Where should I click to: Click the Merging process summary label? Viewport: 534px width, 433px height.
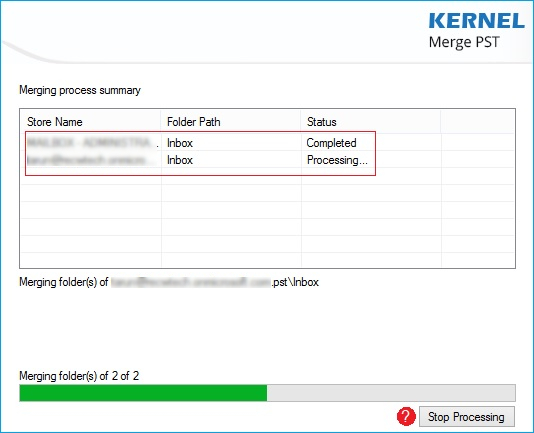pos(80,90)
